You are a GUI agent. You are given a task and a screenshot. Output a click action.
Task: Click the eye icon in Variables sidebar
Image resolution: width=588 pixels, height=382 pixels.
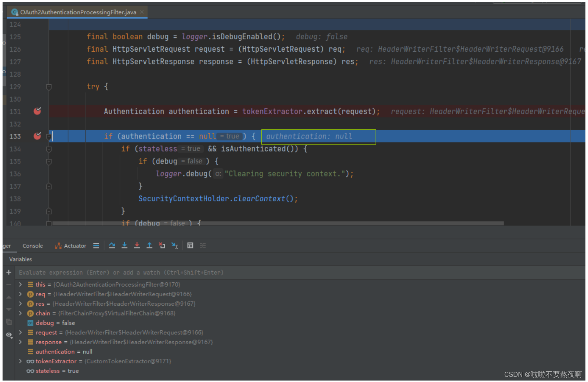(x=9, y=334)
